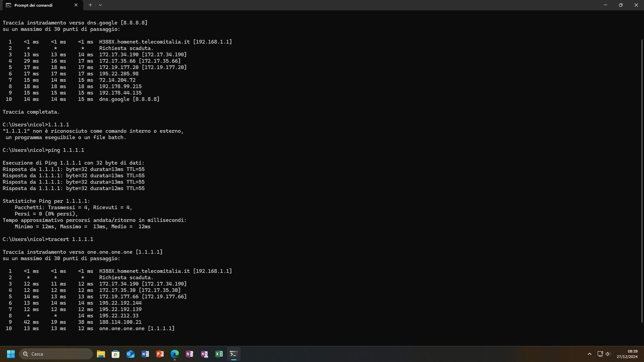Screen dimensions: 644x362
Task: Open a new terminal tab
Action: tap(90, 5)
